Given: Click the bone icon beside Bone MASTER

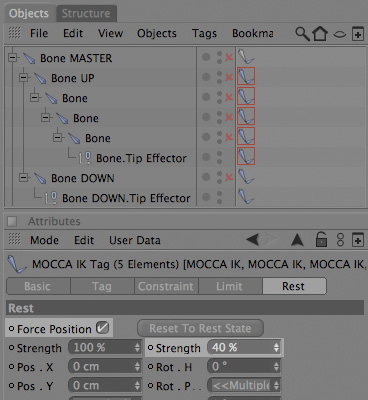Looking at the screenshot, I should click(x=29, y=58).
